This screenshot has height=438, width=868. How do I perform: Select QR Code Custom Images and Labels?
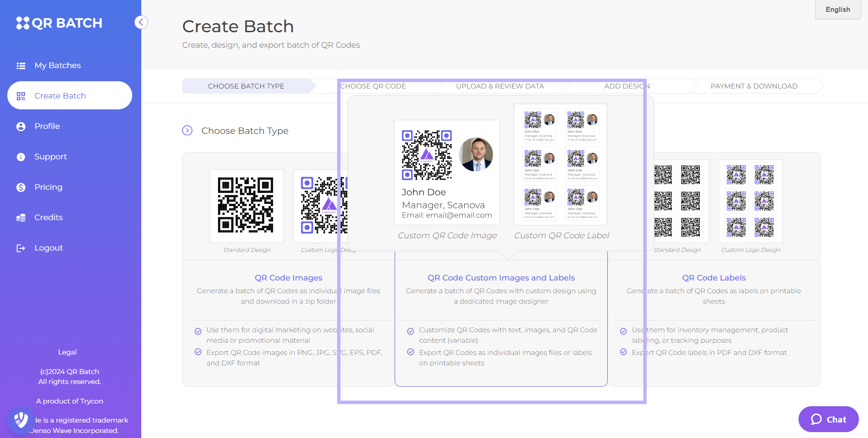[501, 278]
